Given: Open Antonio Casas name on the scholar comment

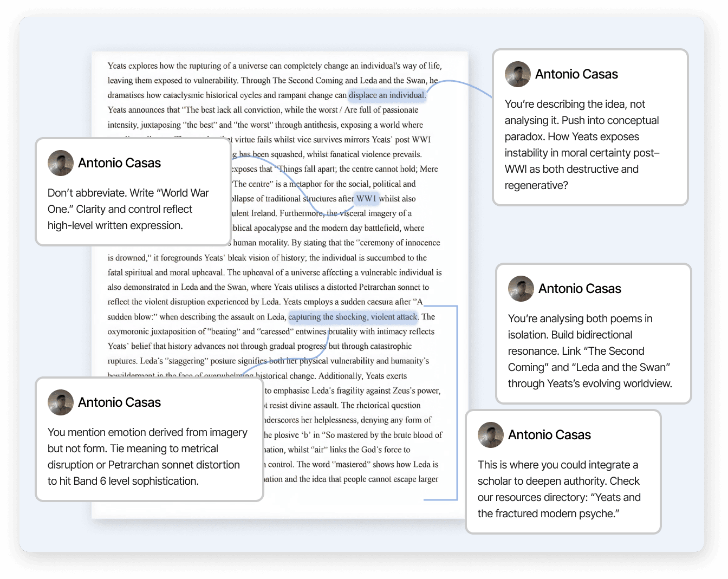Looking at the screenshot, I should [x=549, y=435].
